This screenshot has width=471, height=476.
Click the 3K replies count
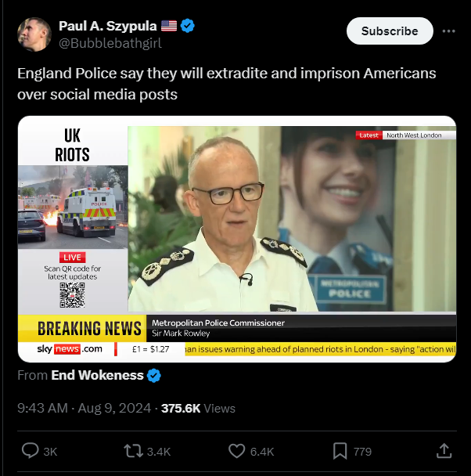coord(50,452)
